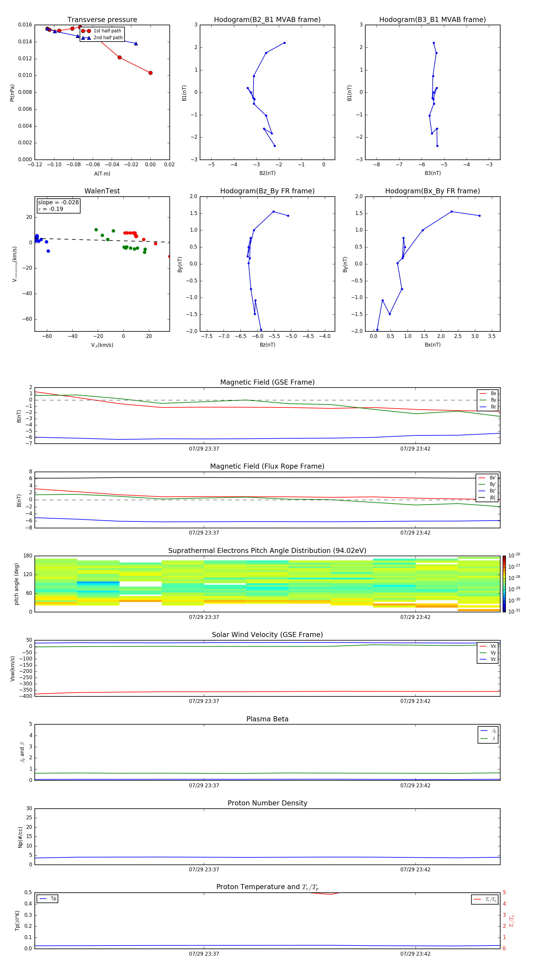Viewport: 535px width, 980px height.
Task: Click the 'slope = -0.028' annotation
Action: tap(58, 203)
